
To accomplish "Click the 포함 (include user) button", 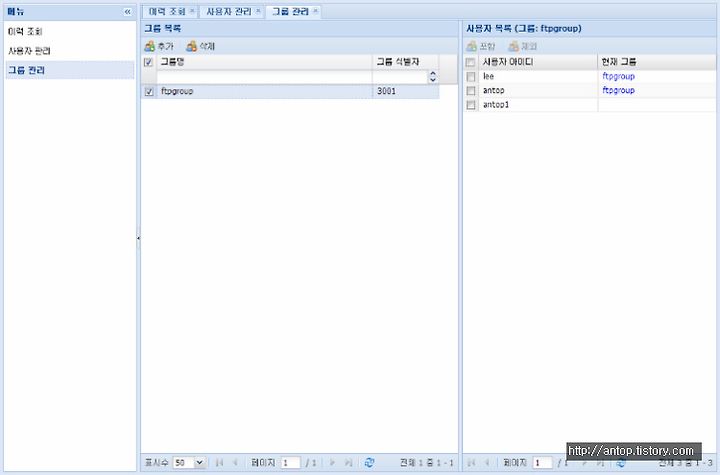I will 481,46.
